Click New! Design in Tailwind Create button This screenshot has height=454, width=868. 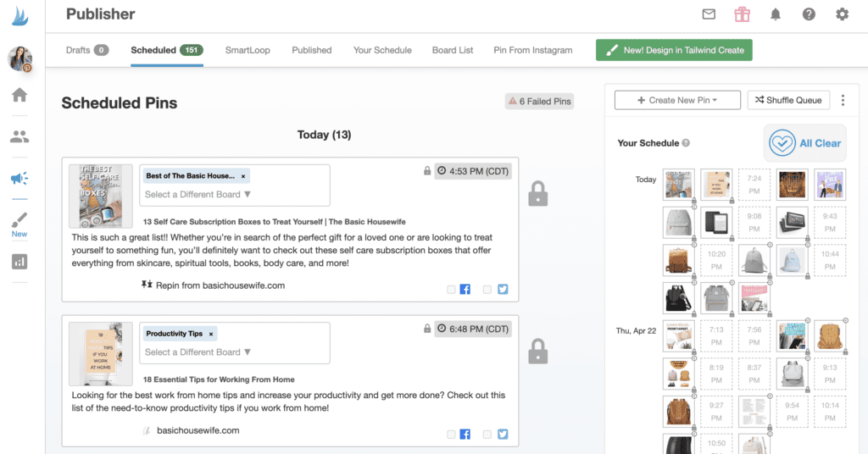pos(674,50)
